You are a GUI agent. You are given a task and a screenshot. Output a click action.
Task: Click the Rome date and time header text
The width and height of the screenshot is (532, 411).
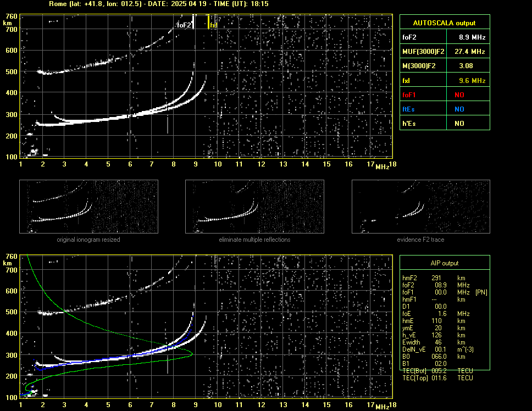coord(158,4)
